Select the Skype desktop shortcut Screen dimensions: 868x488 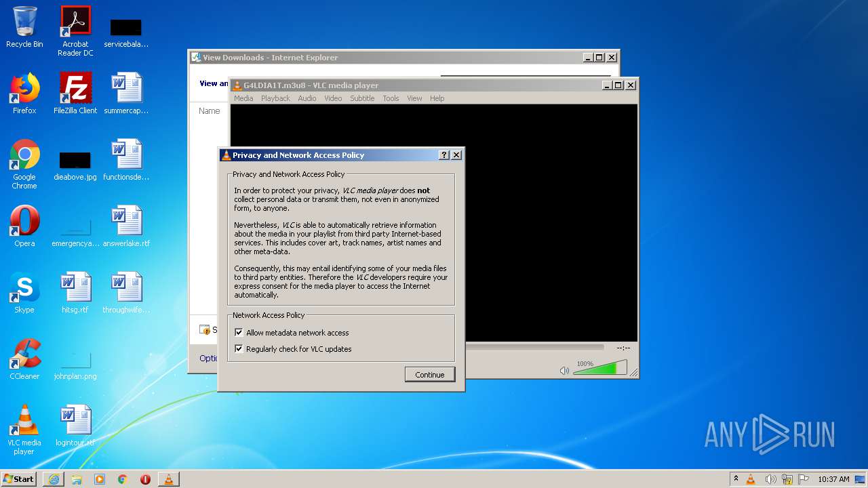[x=24, y=293]
